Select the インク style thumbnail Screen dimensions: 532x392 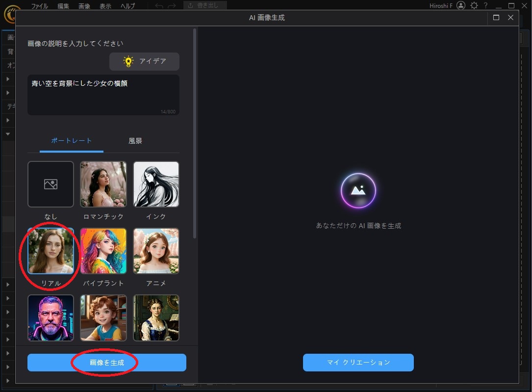pyautogui.click(x=156, y=184)
